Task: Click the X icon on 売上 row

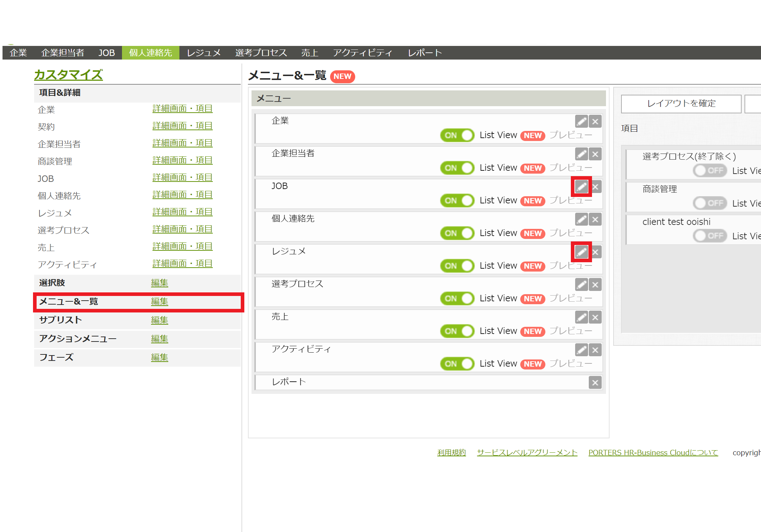Action: pyautogui.click(x=595, y=317)
